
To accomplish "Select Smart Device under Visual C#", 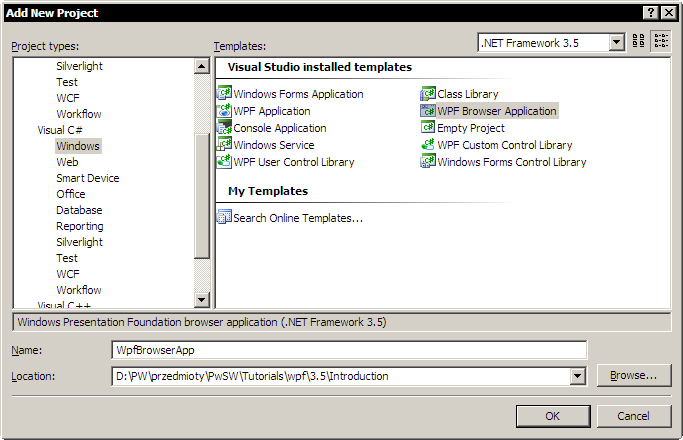I will [88, 178].
